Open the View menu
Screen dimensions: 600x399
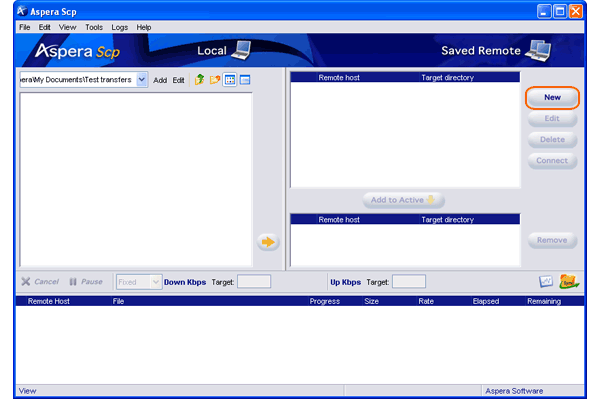click(67, 27)
